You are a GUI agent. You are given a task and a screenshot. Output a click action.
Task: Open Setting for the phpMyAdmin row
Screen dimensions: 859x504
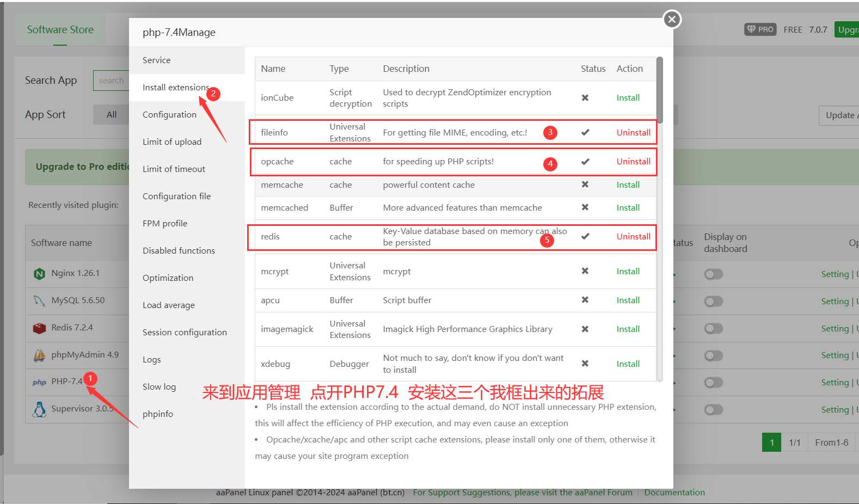(x=835, y=355)
